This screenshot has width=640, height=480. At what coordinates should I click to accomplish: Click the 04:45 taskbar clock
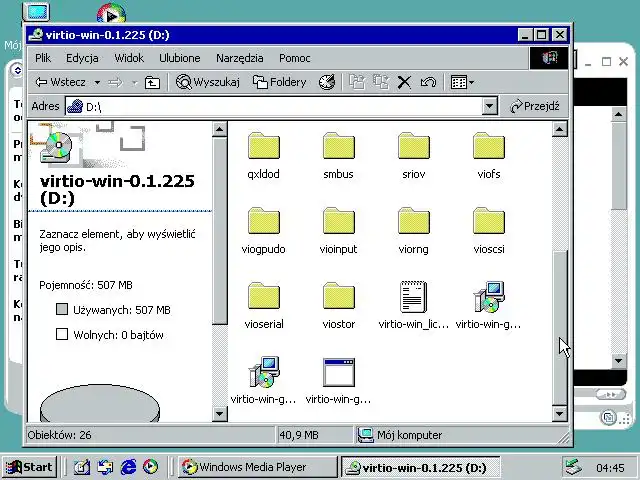(610, 468)
